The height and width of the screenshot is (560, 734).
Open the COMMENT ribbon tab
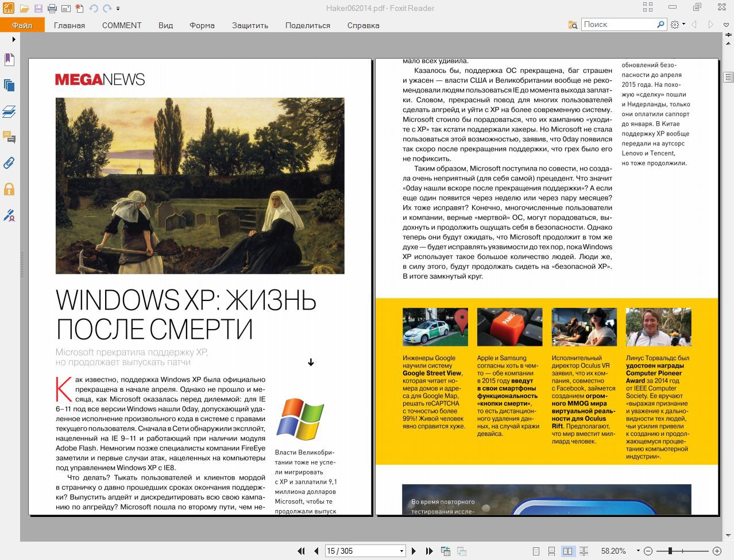(122, 25)
